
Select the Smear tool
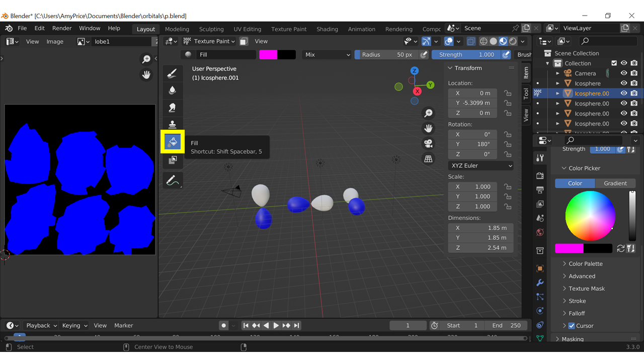(172, 107)
